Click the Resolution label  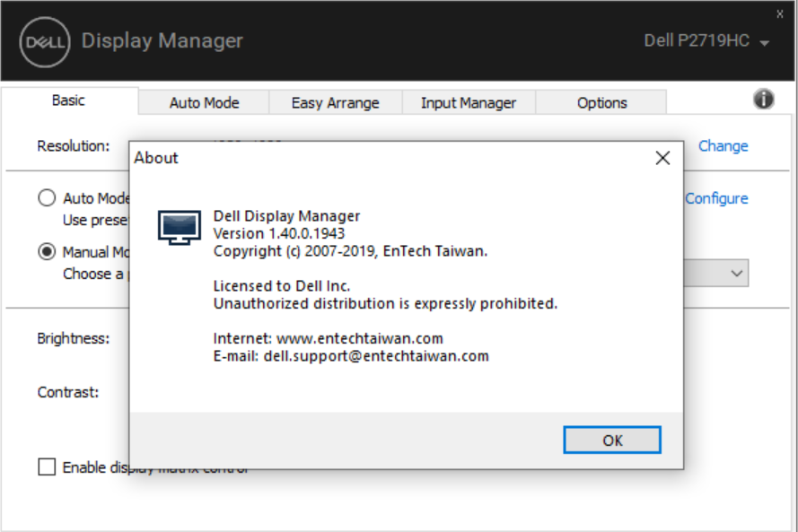74,146
